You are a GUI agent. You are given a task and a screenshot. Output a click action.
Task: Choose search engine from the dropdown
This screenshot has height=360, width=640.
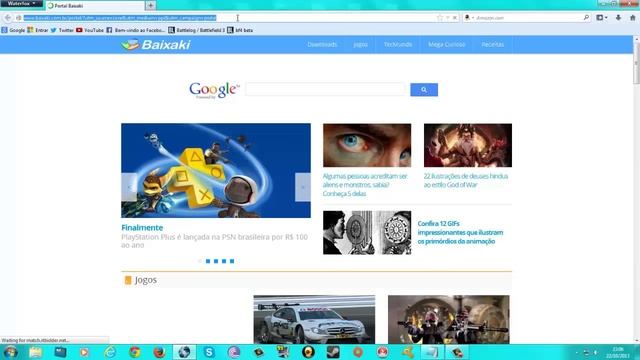click(x=469, y=18)
